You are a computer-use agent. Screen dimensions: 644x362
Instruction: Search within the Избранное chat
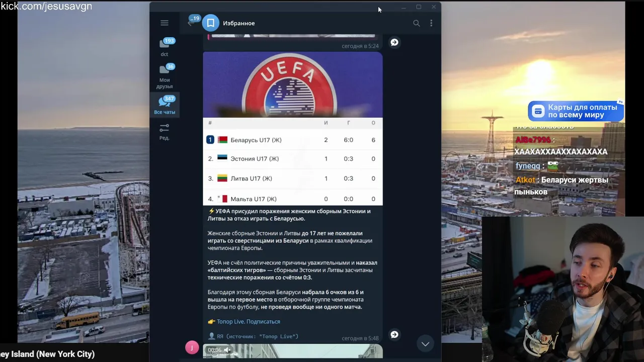tap(416, 23)
